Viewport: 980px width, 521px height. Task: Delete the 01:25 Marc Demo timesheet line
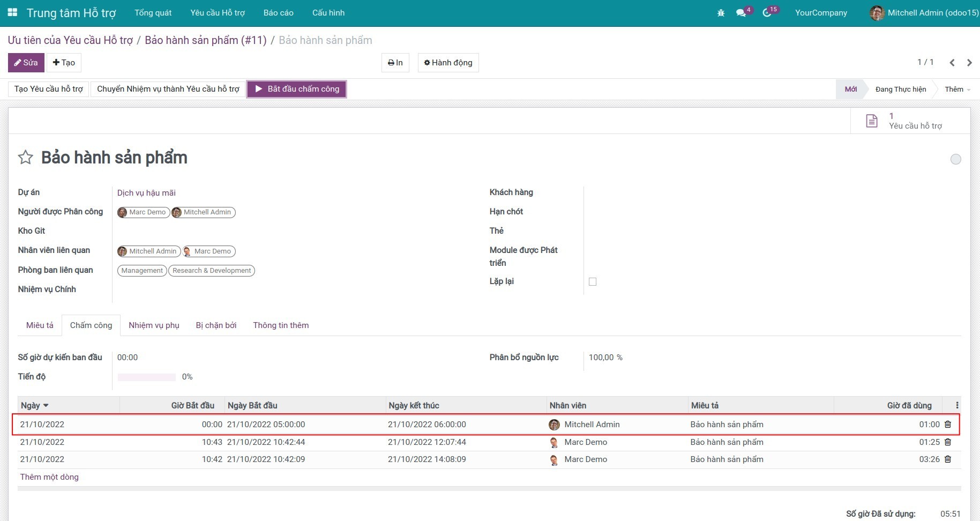pyautogui.click(x=948, y=442)
